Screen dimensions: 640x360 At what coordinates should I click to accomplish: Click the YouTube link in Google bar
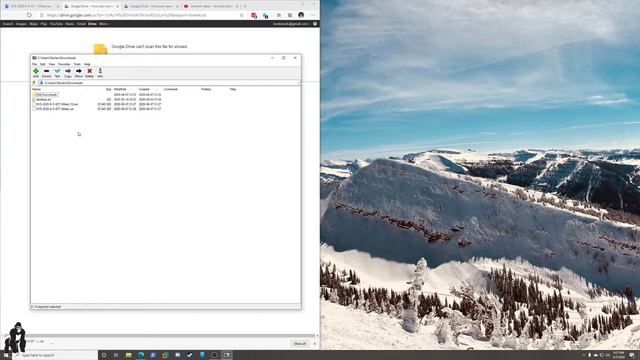(56, 24)
